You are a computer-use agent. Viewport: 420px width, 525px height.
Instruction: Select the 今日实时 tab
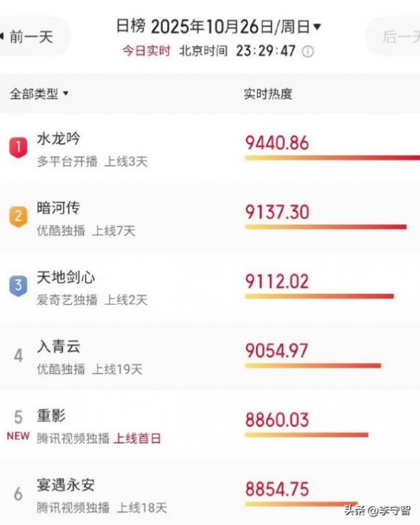[x=146, y=52]
